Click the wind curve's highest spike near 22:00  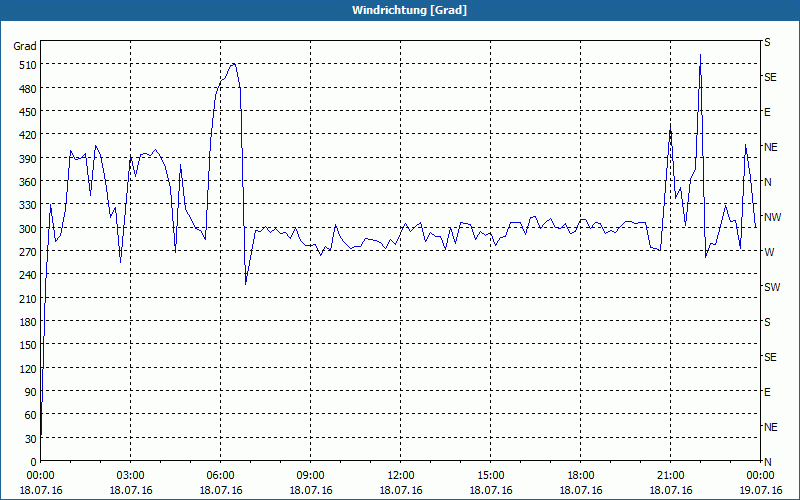(700, 55)
